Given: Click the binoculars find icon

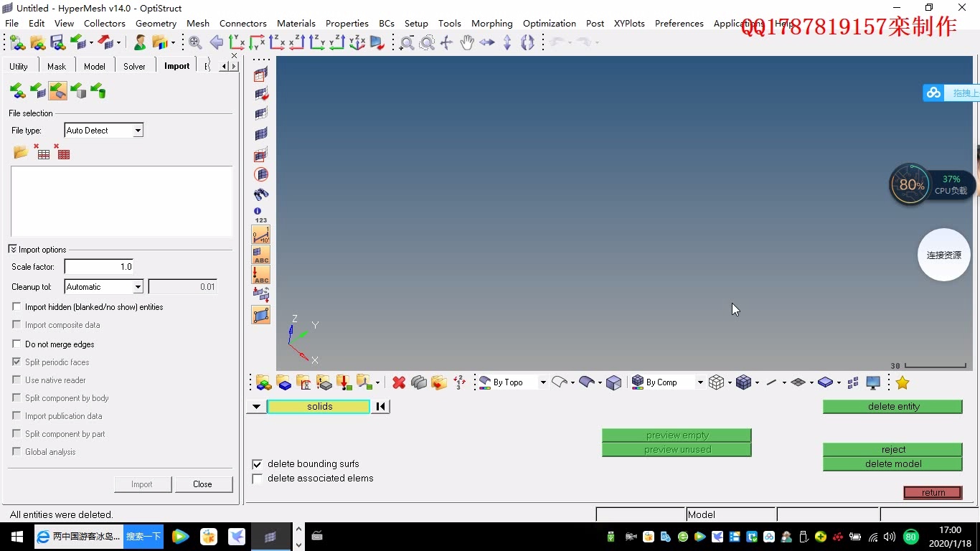Looking at the screenshot, I should (261, 194).
